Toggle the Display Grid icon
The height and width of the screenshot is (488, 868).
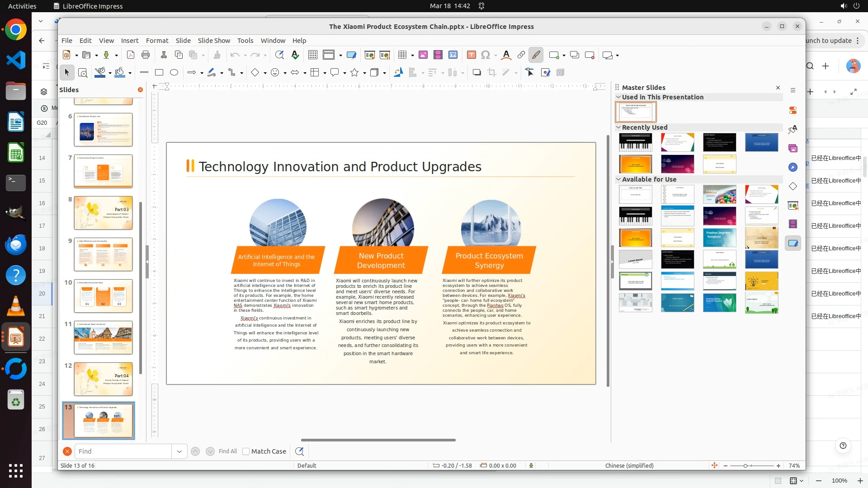[x=312, y=55]
